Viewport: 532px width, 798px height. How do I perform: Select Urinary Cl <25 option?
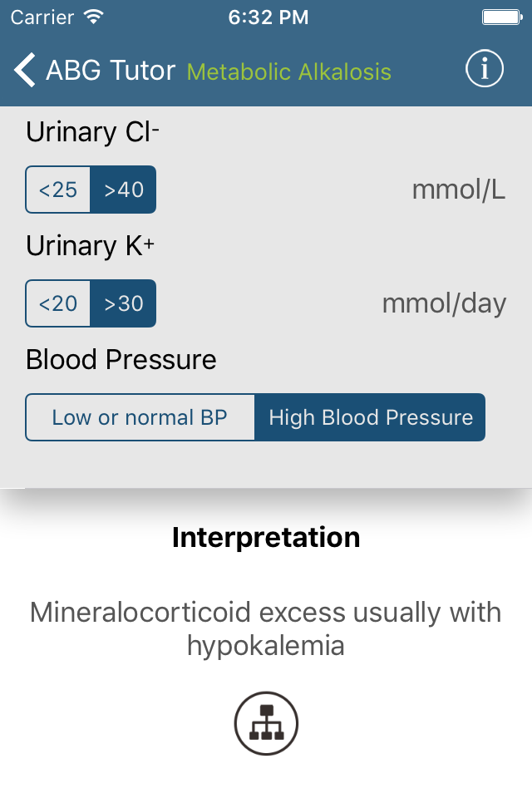58,190
